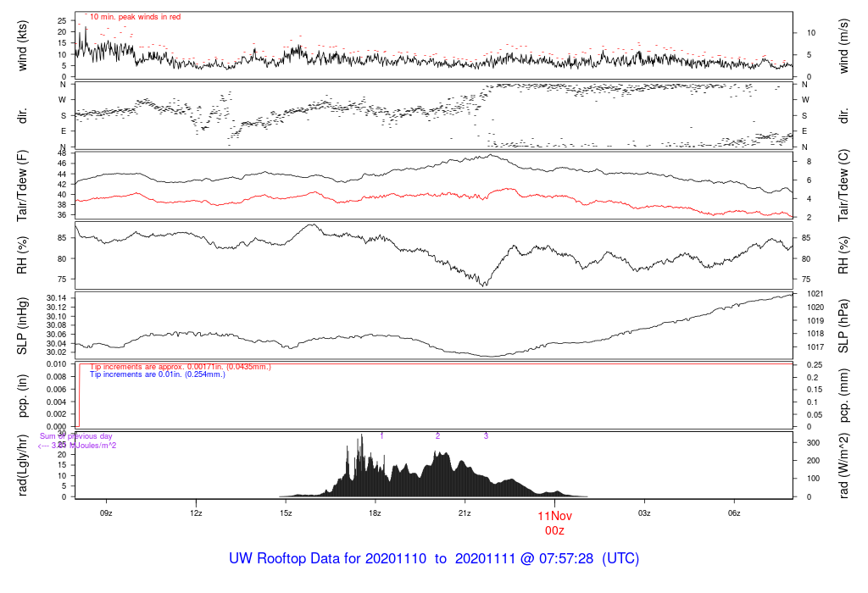Click the '15z' time axis tick label

(286, 513)
